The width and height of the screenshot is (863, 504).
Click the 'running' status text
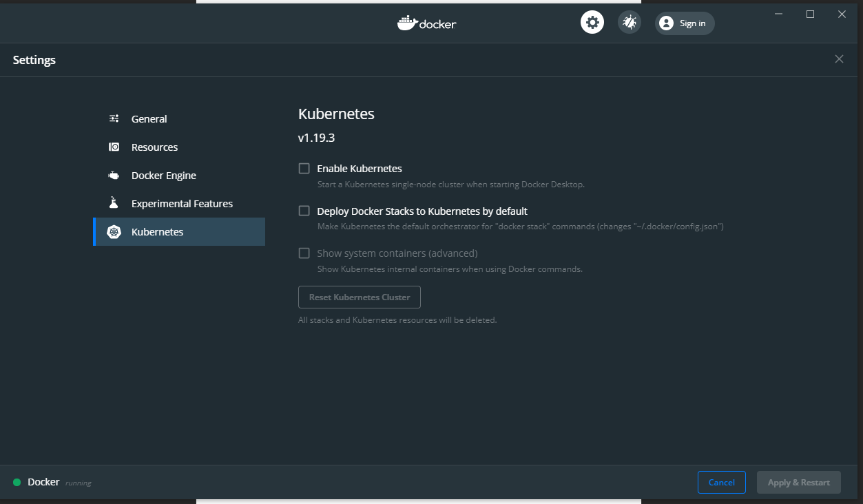(x=78, y=483)
